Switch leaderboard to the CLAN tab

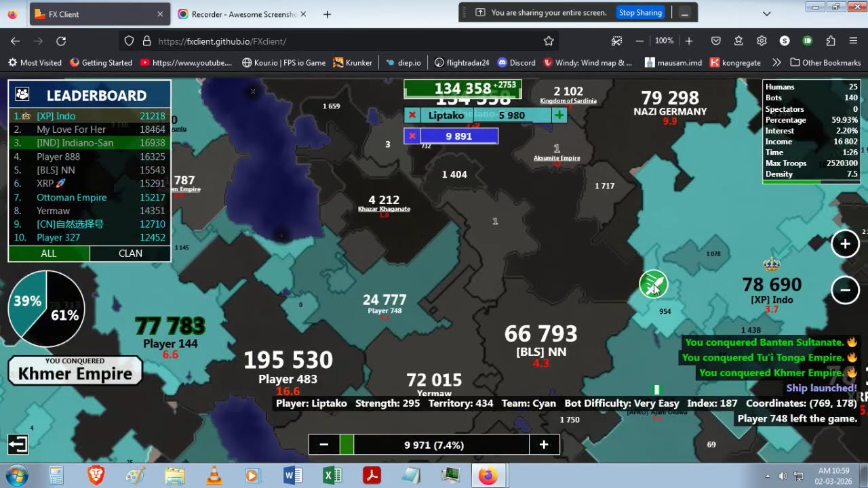[130, 253]
